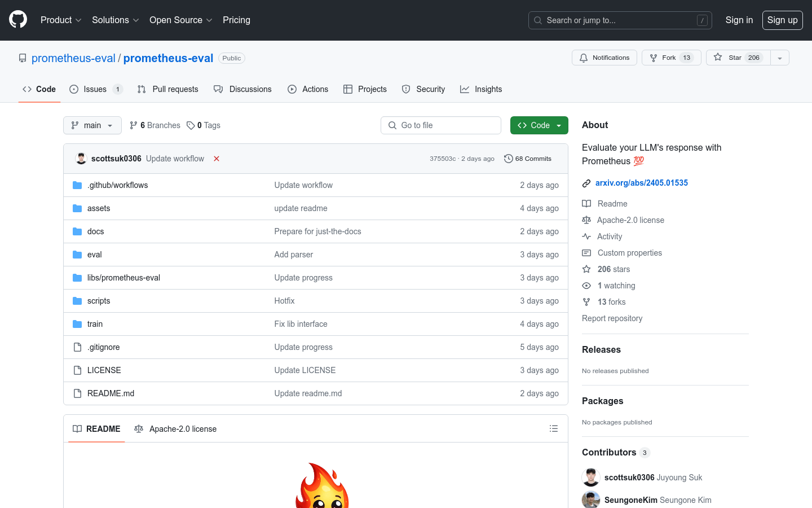
Task: Fork the repository with the Fork button
Action: point(671,58)
